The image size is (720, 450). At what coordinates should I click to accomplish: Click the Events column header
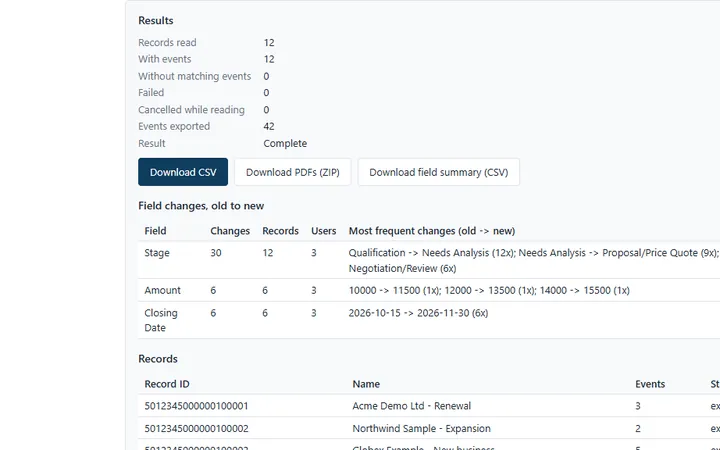click(x=650, y=384)
